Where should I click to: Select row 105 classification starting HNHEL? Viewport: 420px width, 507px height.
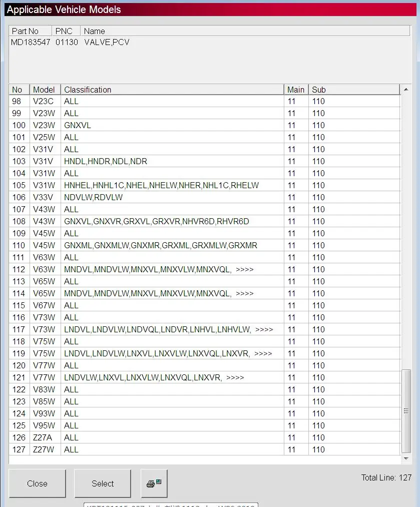tap(204, 185)
